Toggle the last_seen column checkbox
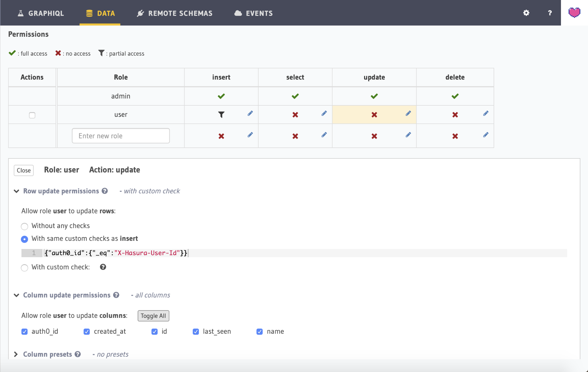 [196, 332]
